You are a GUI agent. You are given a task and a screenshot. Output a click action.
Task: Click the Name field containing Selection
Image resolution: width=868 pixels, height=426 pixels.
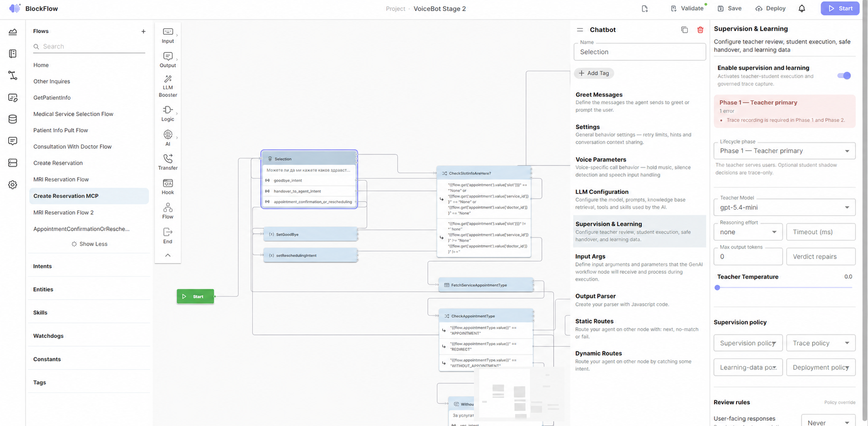pyautogui.click(x=640, y=52)
